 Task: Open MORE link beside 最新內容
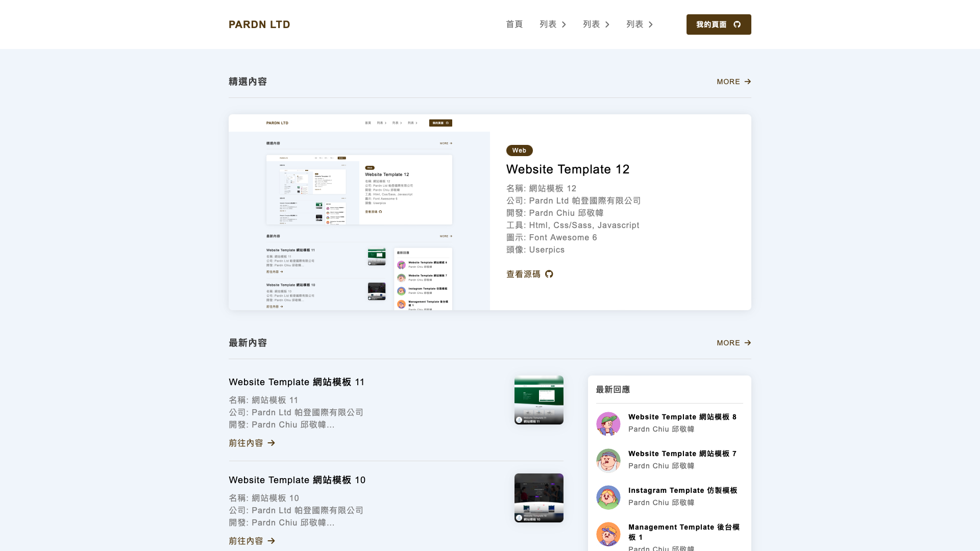pyautogui.click(x=734, y=343)
